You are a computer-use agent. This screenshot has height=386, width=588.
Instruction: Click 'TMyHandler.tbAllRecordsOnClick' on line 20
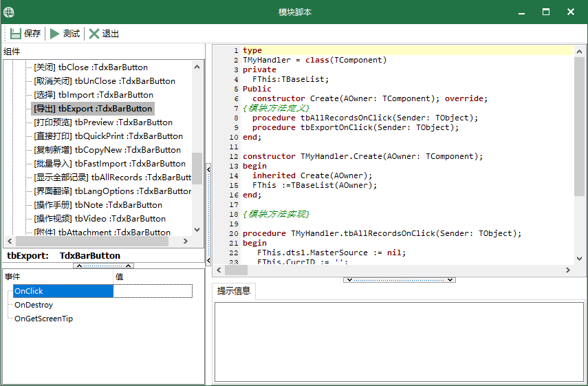pos(363,233)
